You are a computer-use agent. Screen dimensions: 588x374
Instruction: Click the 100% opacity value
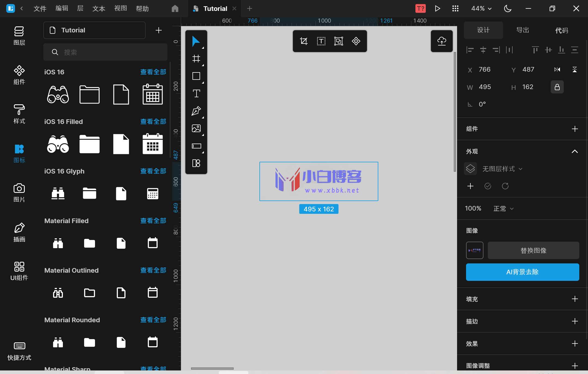click(x=473, y=208)
